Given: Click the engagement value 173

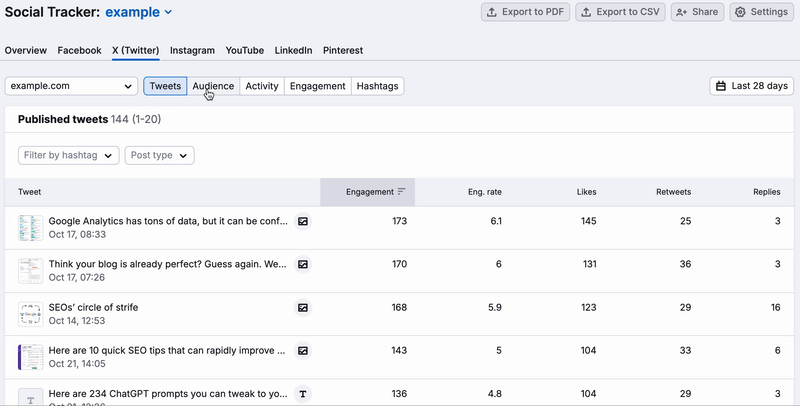Looking at the screenshot, I should (x=399, y=221).
